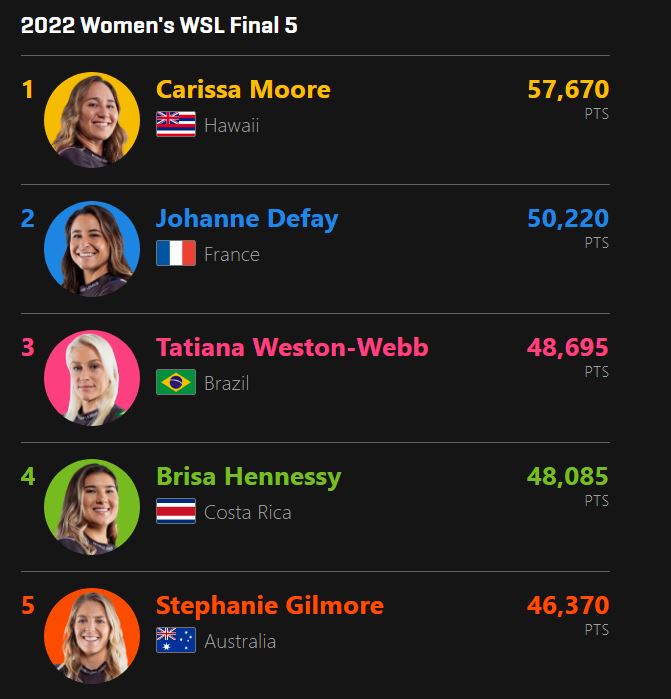Select the Tatiana Weston-Webb name
Screen dimensions: 671x699
pos(292,348)
